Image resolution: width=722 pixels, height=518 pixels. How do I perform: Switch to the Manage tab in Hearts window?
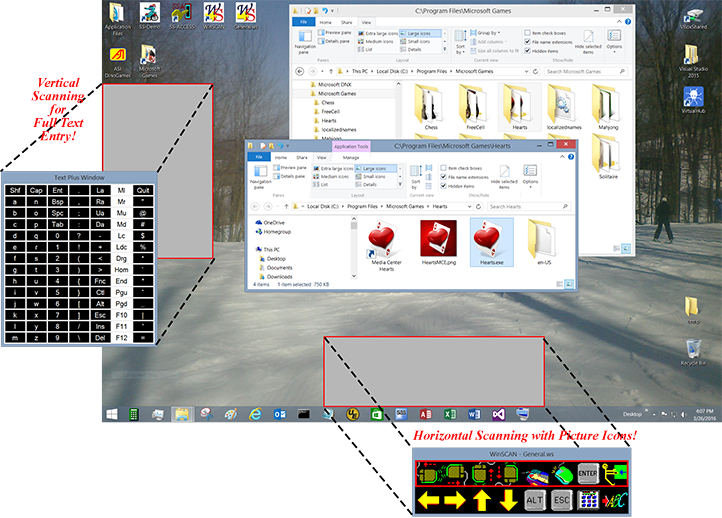(351, 157)
